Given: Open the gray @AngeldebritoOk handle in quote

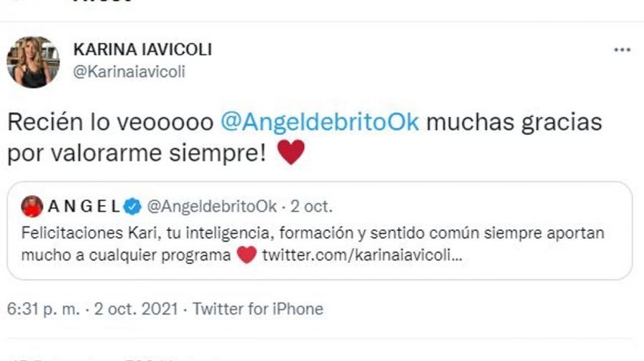Looking at the screenshot, I should point(212,207).
